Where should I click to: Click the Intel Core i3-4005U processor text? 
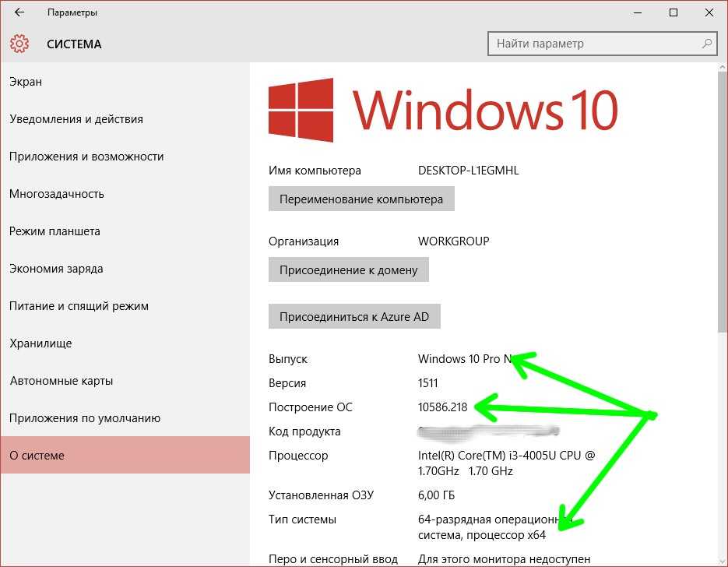click(x=506, y=463)
